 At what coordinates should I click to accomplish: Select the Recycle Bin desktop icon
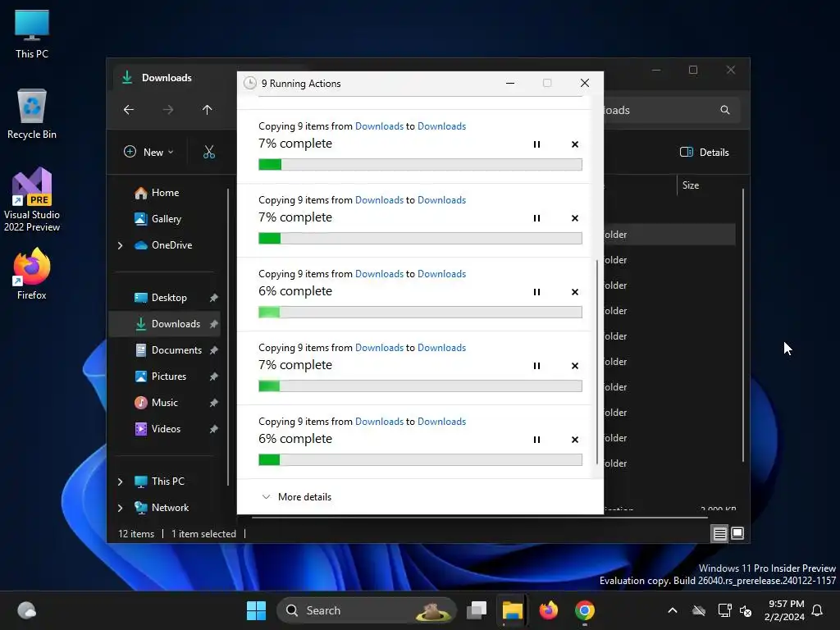click(x=32, y=113)
